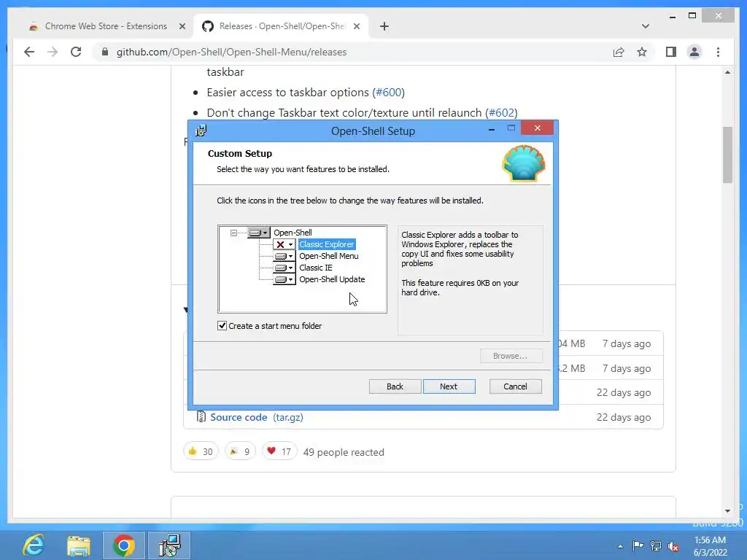Open a new Chrome tab
747x560 pixels.
(x=384, y=27)
